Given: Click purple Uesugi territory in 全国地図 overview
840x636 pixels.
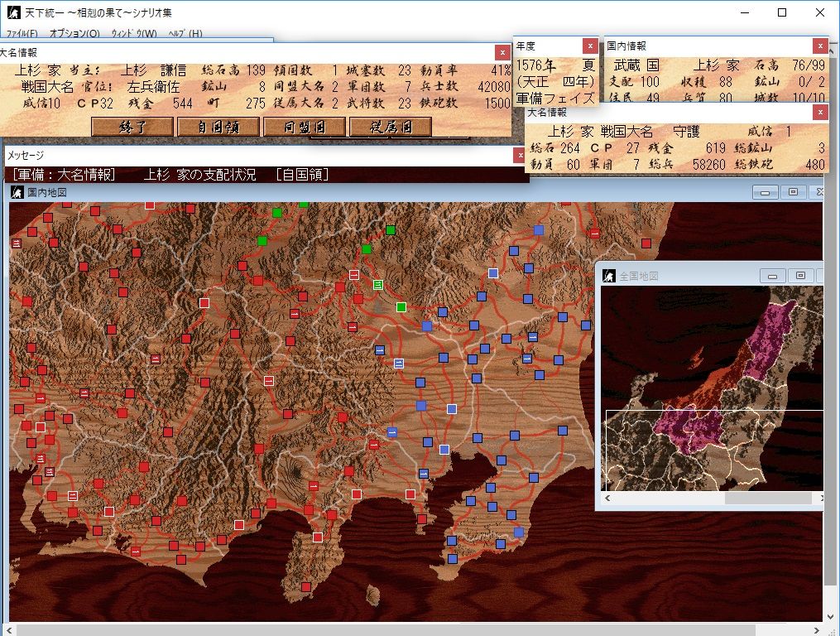Looking at the screenshot, I should 771,340.
